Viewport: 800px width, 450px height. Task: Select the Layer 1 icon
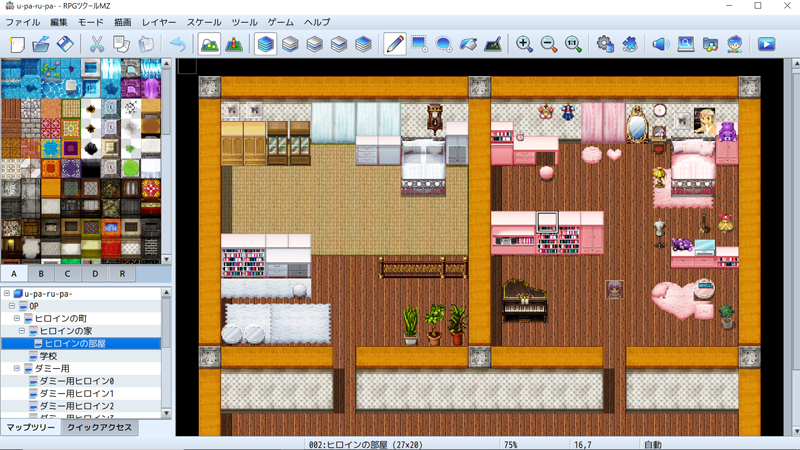click(290, 44)
